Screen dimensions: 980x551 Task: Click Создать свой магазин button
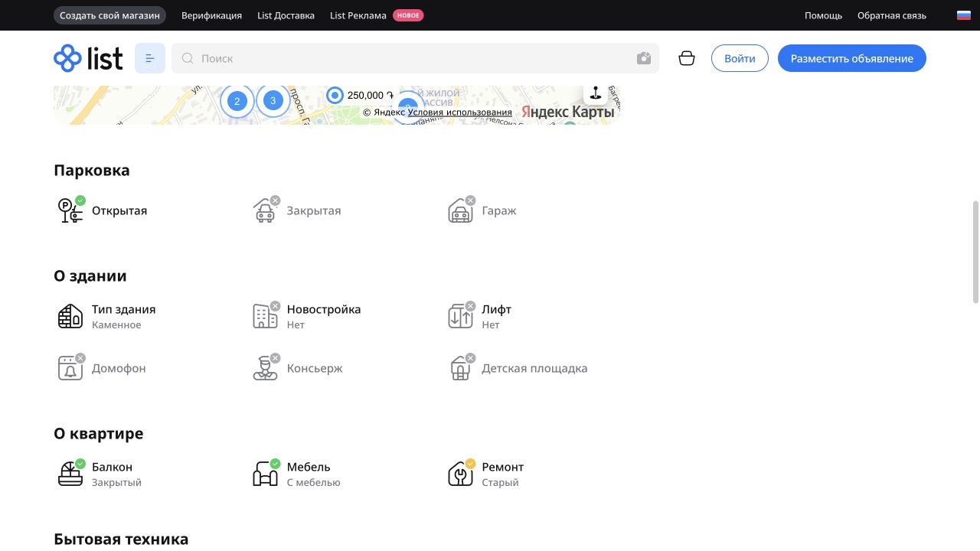click(x=109, y=15)
